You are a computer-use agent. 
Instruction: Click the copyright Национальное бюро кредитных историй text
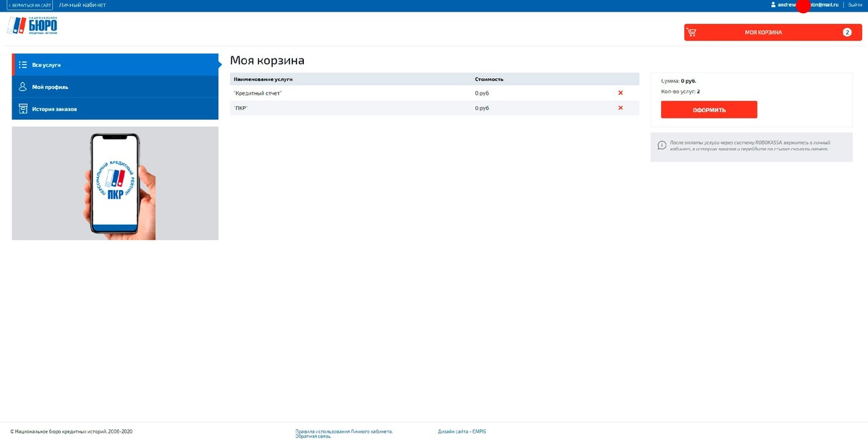point(72,431)
